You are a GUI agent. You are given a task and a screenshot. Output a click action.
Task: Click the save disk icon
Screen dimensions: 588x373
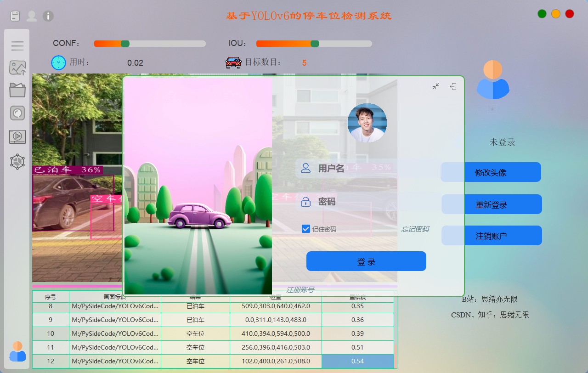15,16
